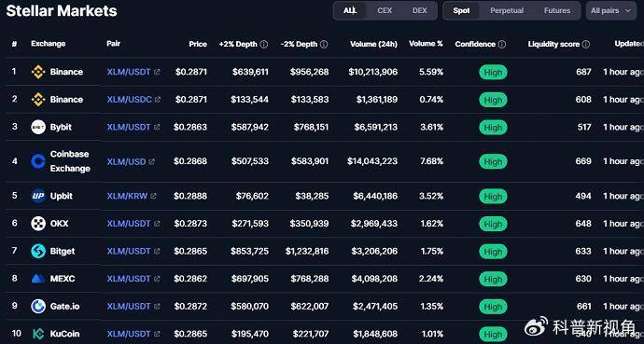
Task: Click the Coinbase Exchange logo
Action: click(x=38, y=161)
